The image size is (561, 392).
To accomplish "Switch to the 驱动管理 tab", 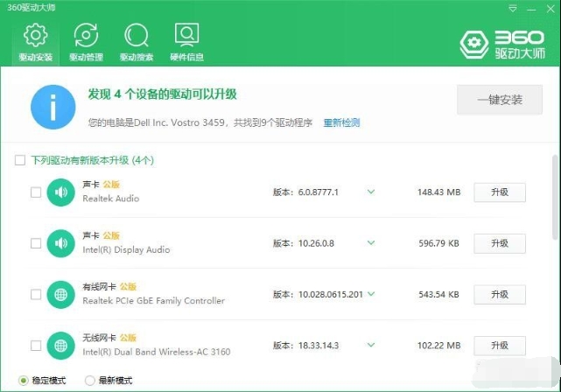I will coord(86,42).
